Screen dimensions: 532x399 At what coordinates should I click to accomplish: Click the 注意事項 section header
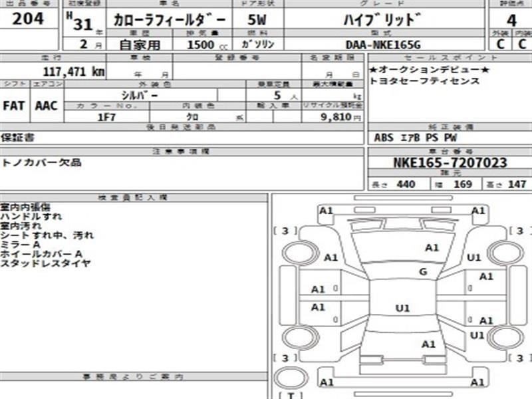coord(182,152)
